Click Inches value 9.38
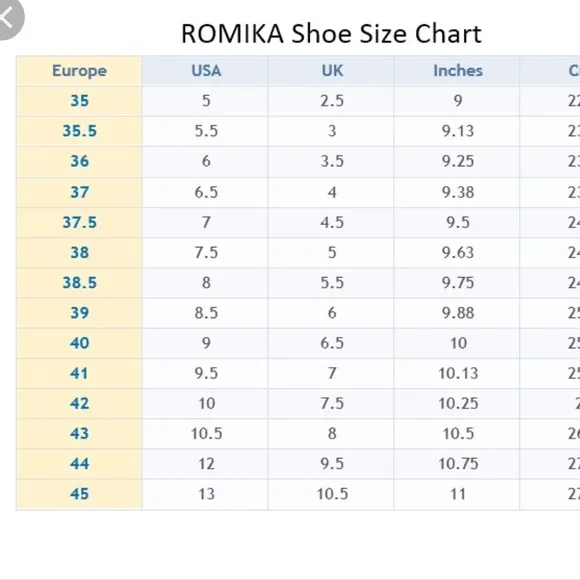Screen dimensions: 580x580 coord(458,192)
